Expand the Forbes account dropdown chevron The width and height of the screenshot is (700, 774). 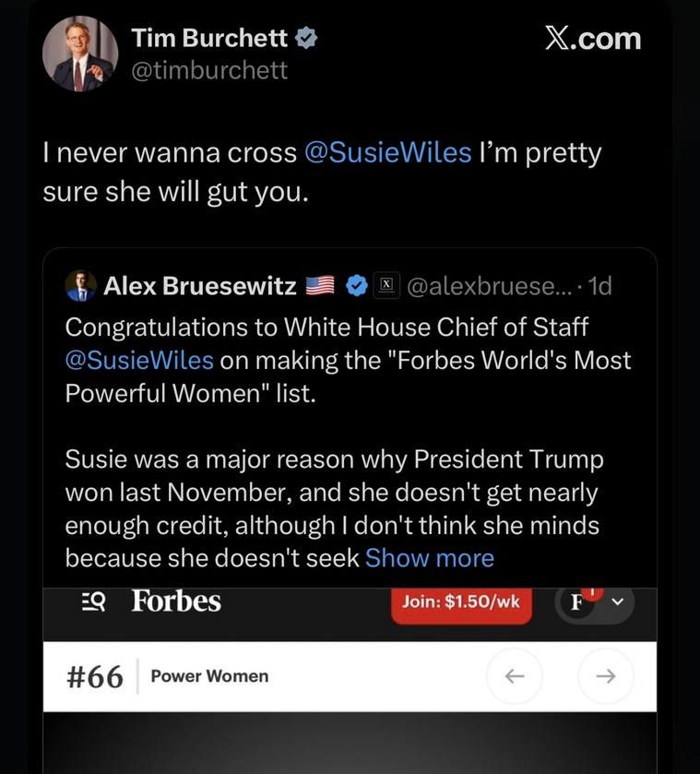[618, 602]
